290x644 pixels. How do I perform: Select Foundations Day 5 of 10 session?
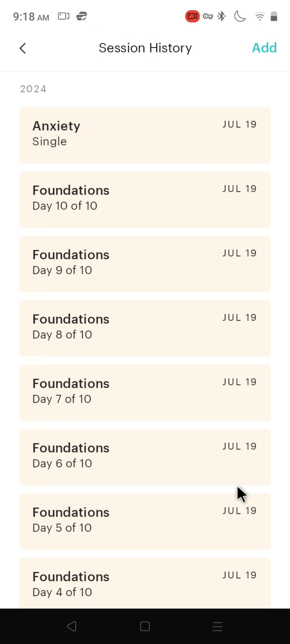[x=145, y=522]
